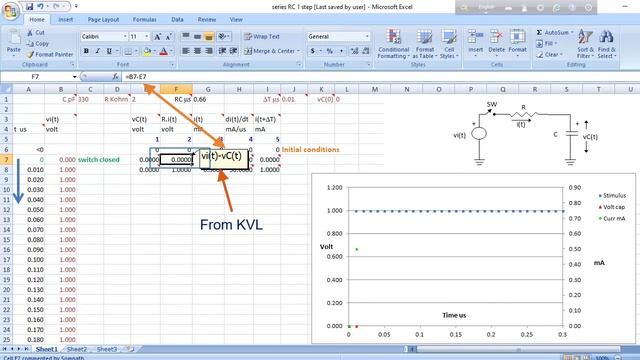The image size is (640, 360).
Task: Cut the selected cell
Action: coord(36,33)
